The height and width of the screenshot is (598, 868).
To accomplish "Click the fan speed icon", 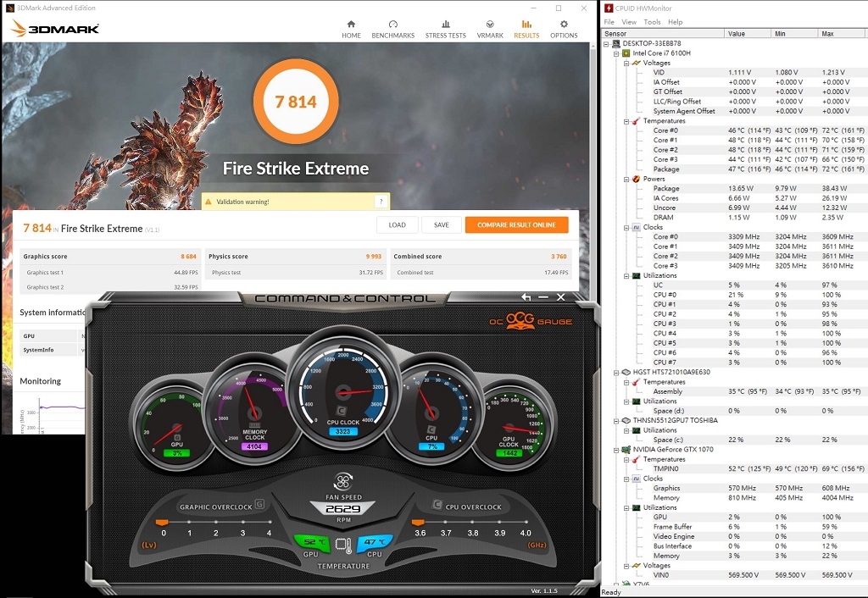I will tap(343, 480).
